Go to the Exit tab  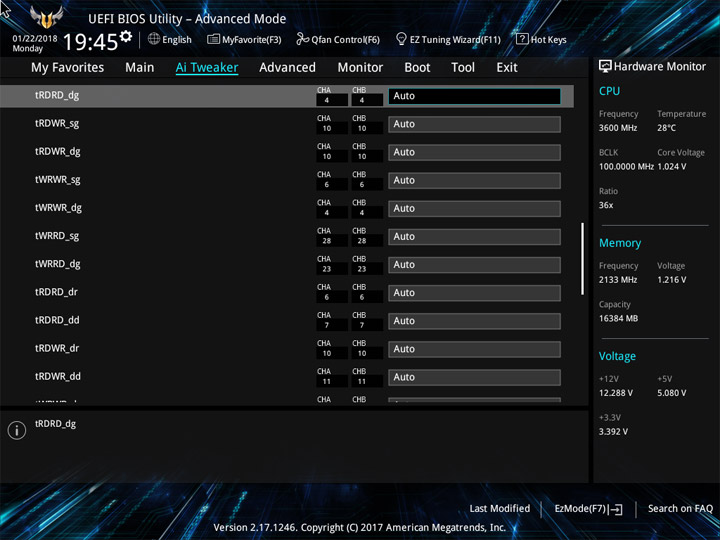click(507, 68)
